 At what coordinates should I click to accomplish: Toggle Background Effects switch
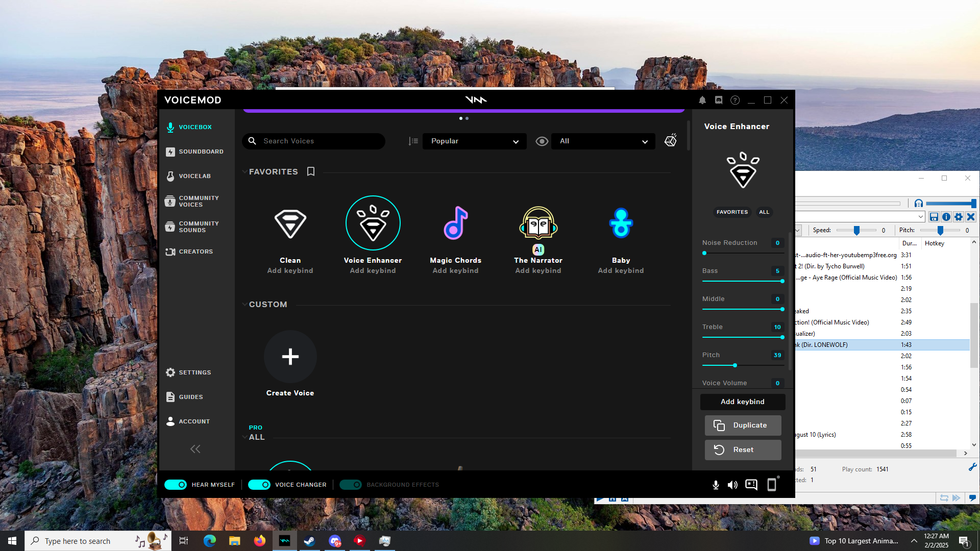point(351,485)
